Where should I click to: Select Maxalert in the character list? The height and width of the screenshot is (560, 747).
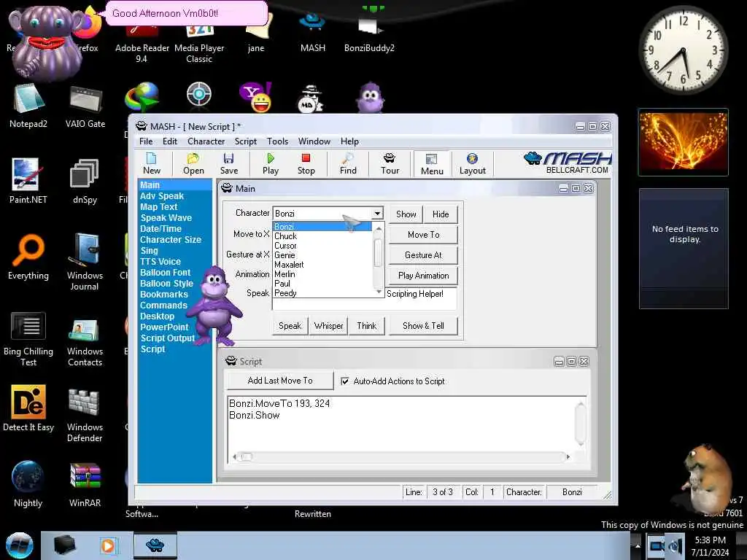289,265
